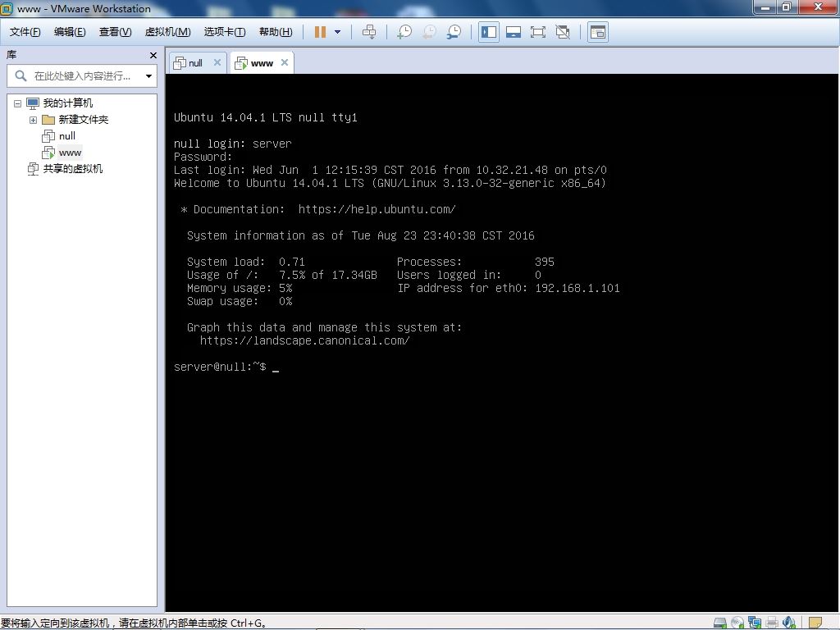
Task: Click the printer status icon
Action: [772, 623]
